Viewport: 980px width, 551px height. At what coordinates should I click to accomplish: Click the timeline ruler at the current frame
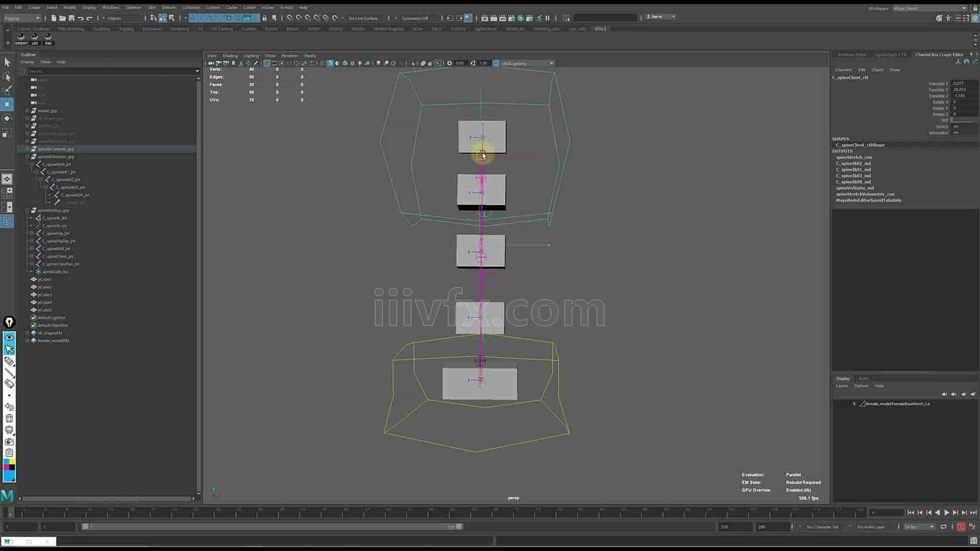pyautogui.click(x=10, y=513)
